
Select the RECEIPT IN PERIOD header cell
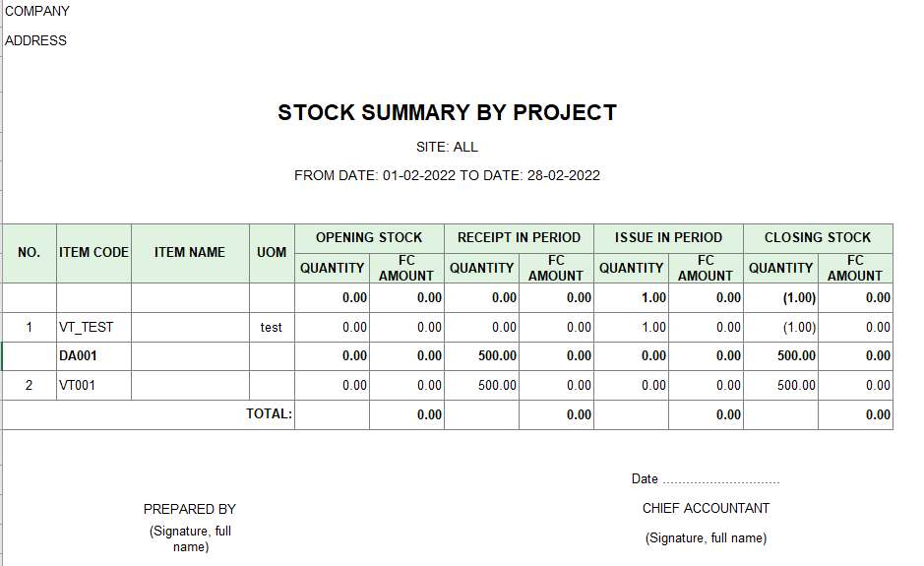(519, 238)
